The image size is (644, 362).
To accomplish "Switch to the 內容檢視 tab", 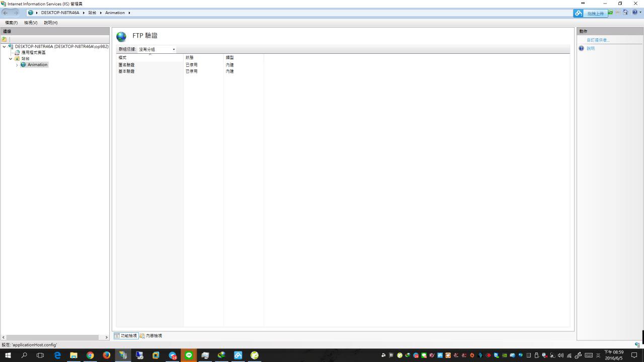I will pyautogui.click(x=151, y=336).
